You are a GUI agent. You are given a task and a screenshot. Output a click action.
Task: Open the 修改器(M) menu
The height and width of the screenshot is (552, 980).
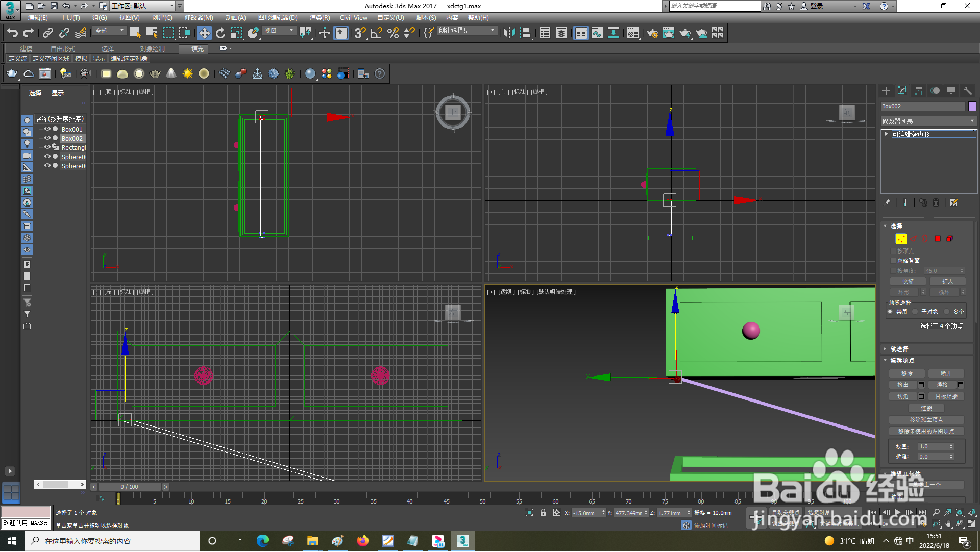199,18
